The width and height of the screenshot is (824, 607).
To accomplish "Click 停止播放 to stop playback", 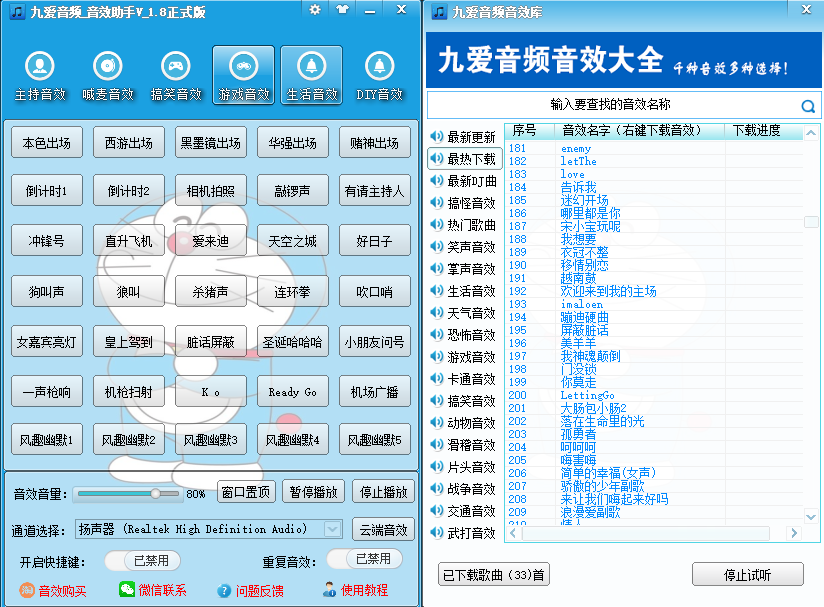I will [x=384, y=492].
